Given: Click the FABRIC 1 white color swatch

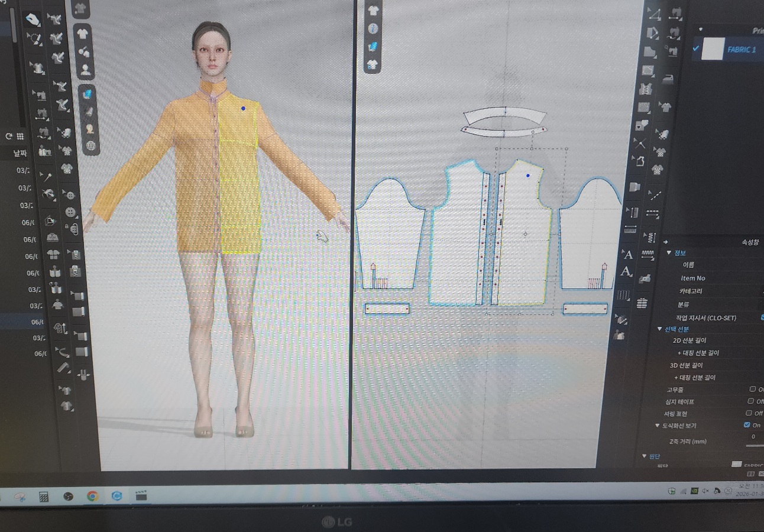Looking at the screenshot, I should pyautogui.click(x=713, y=50).
